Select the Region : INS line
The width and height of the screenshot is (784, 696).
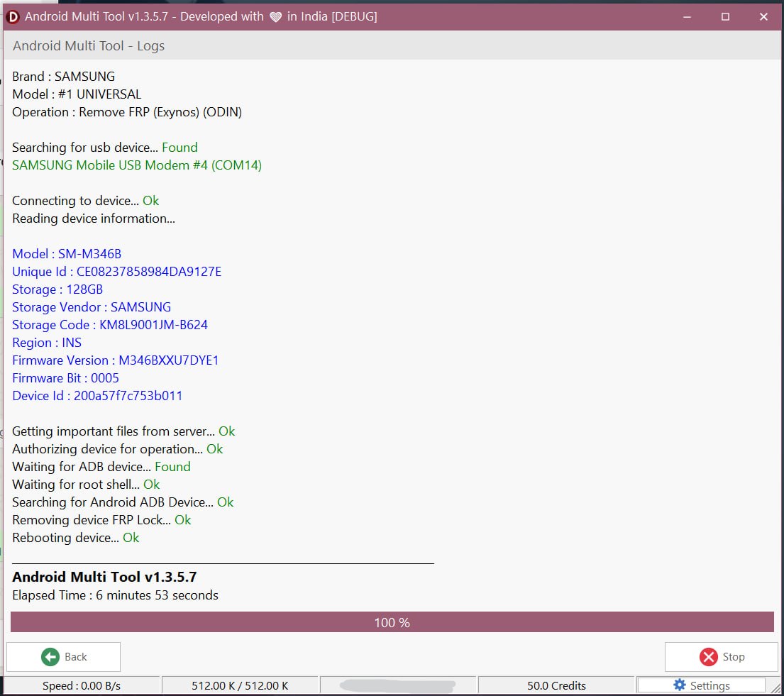click(x=47, y=343)
